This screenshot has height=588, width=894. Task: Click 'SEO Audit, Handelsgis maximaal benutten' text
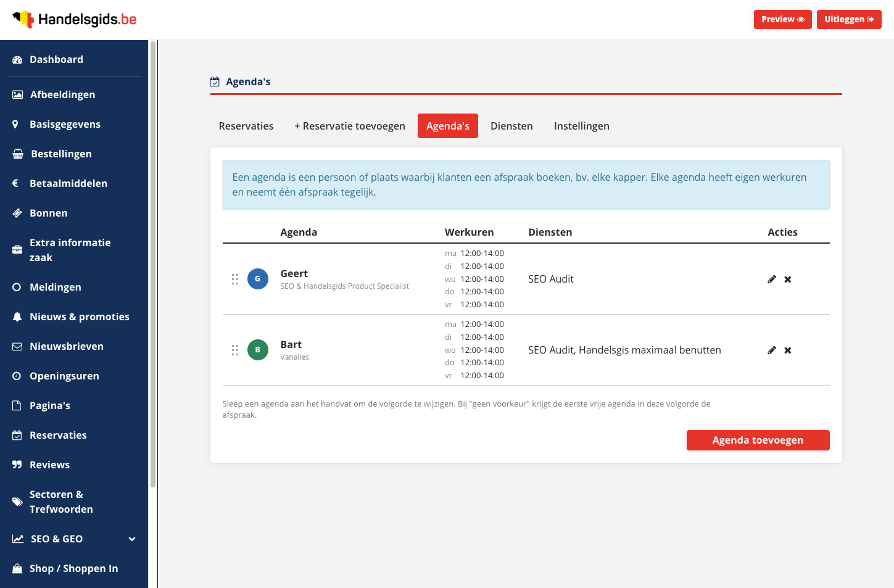(x=624, y=350)
